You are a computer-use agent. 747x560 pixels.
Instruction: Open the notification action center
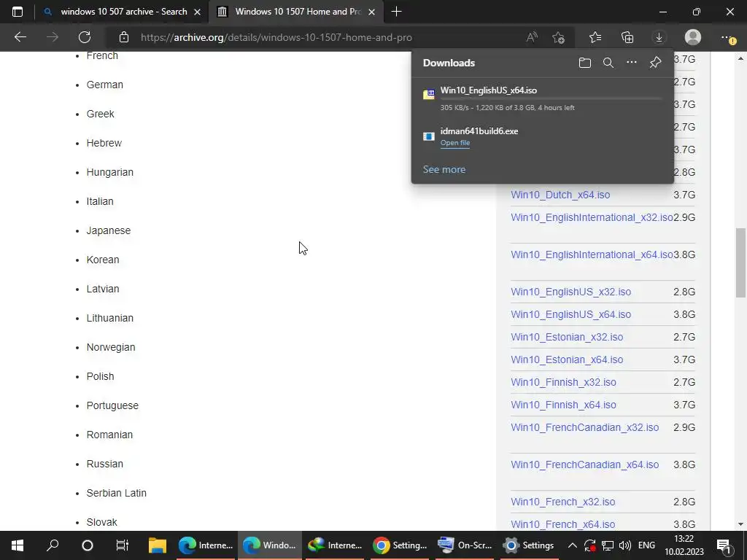point(724,546)
